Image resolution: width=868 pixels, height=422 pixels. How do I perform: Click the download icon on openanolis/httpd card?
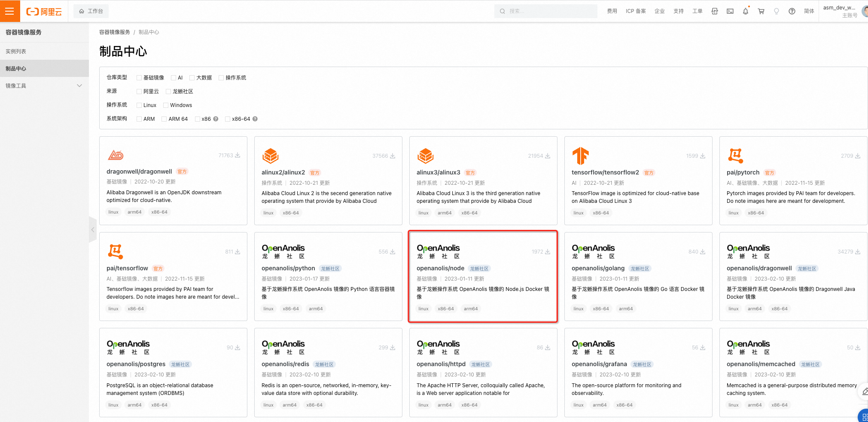pos(548,348)
